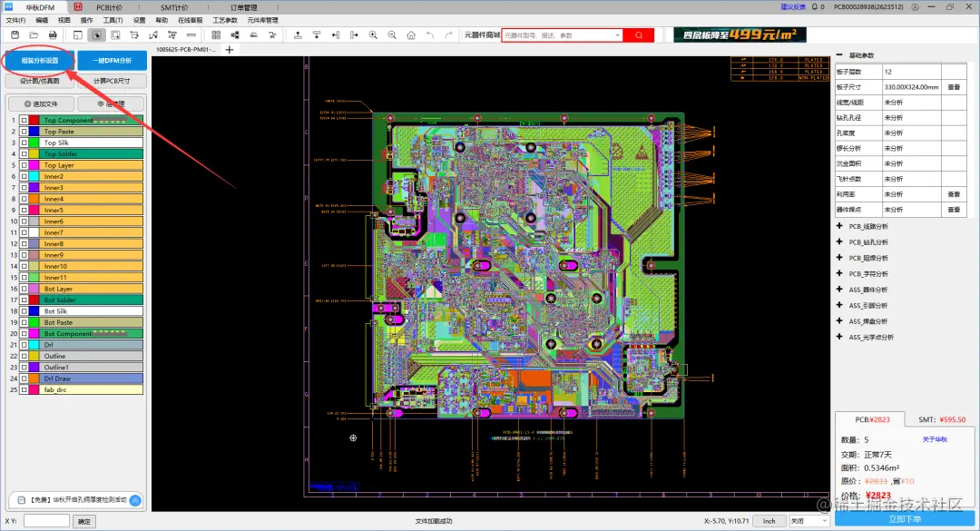Click the zoom in magnifier icon
Viewport: 980px width, 531px height.
pos(373,35)
